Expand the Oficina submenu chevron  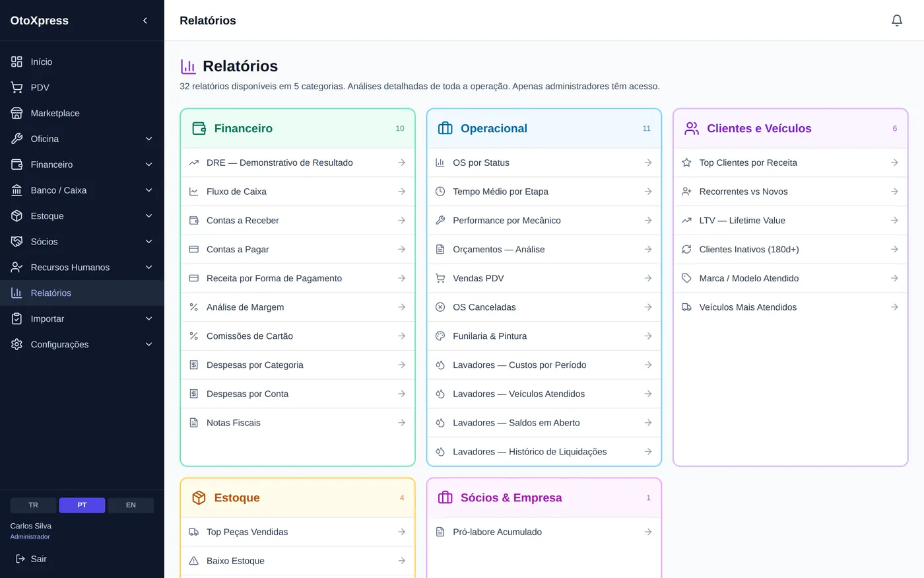149,139
